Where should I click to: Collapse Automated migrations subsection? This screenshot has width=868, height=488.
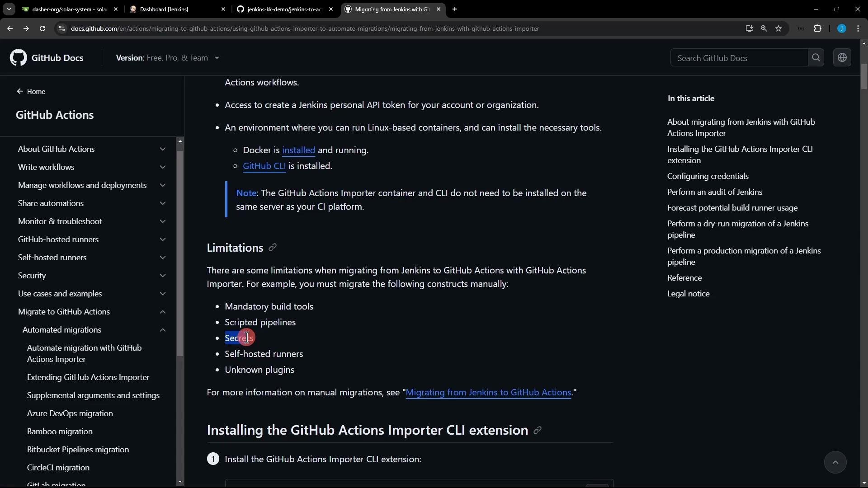94,330
